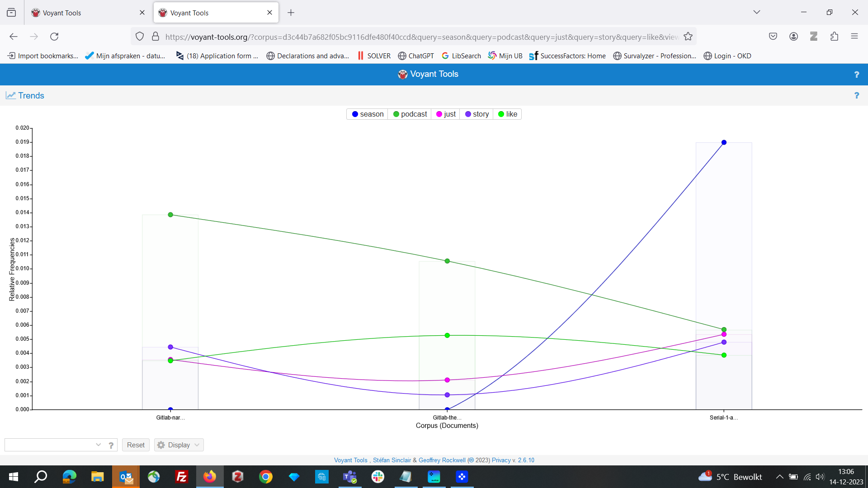This screenshot has width=868, height=488.
Task: Open Trends panel help question mark
Action: coord(856,95)
